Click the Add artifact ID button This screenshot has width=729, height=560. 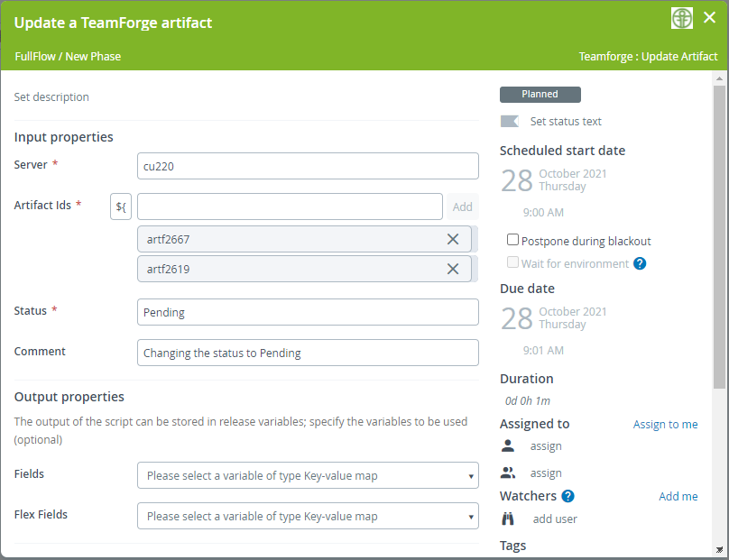pyautogui.click(x=462, y=207)
